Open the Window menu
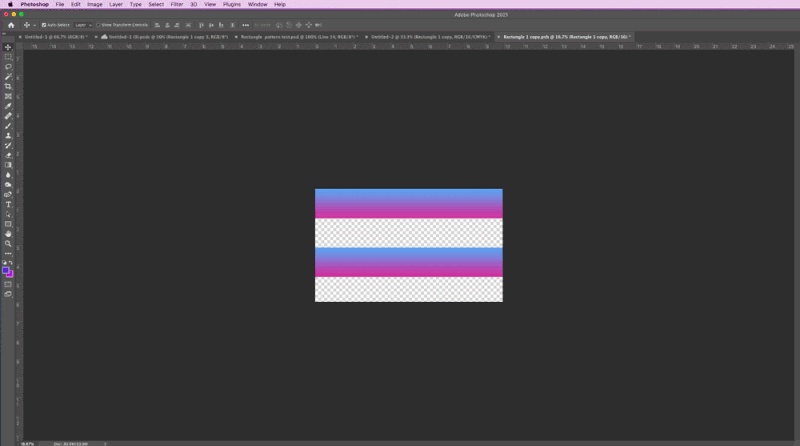Viewport: 800px width, 446px height. click(258, 4)
